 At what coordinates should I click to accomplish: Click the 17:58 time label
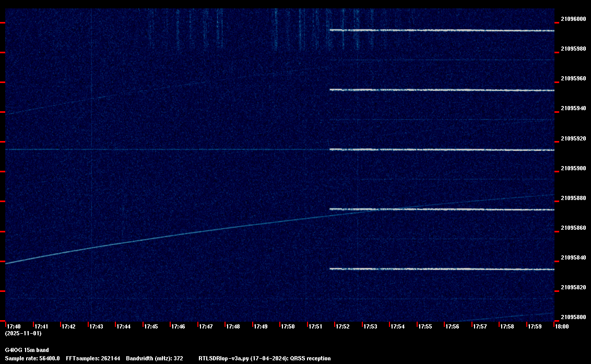[x=507, y=326]
